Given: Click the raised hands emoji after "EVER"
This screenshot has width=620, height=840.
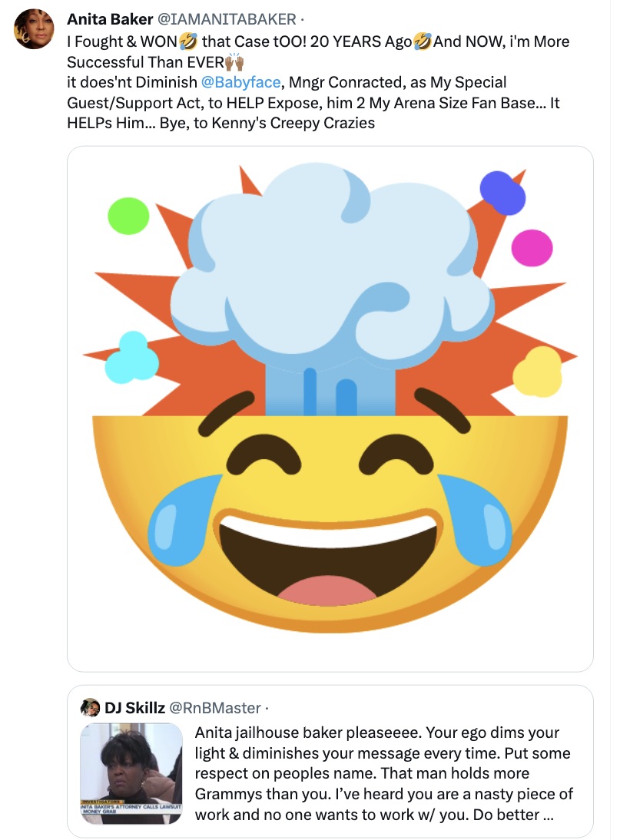Looking at the screenshot, I should [233, 61].
